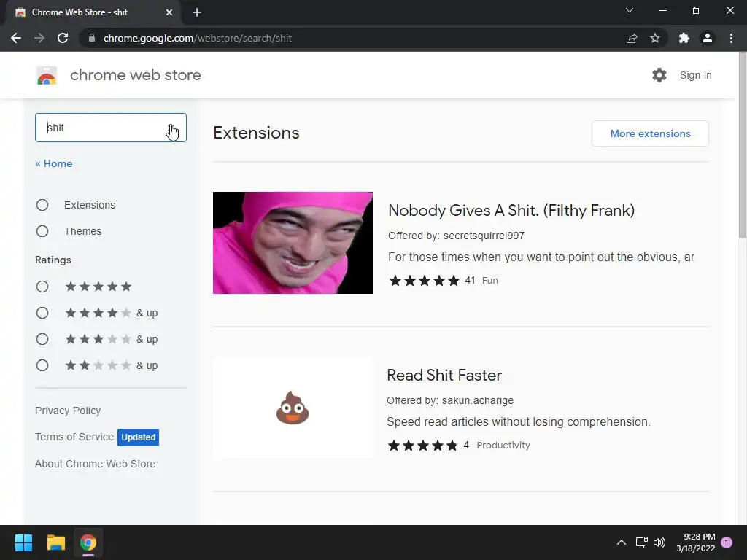Click Read Shit Faster star rating

point(422,446)
